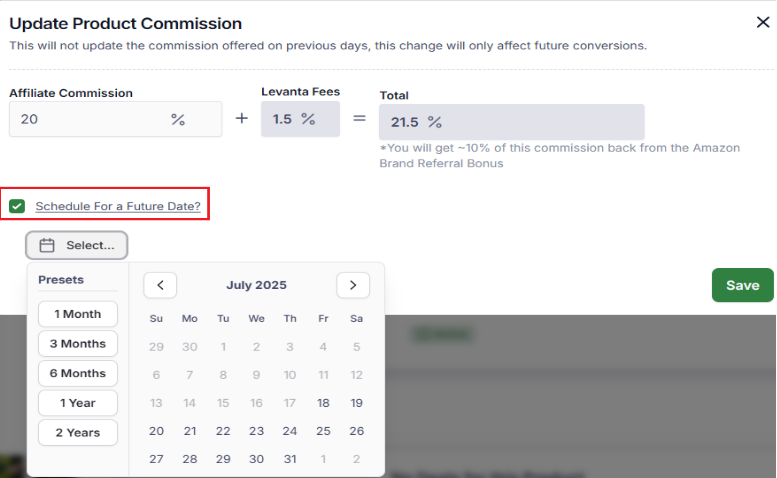Pick the 2 Years preset
This screenshot has height=478, width=777.
pos(78,433)
